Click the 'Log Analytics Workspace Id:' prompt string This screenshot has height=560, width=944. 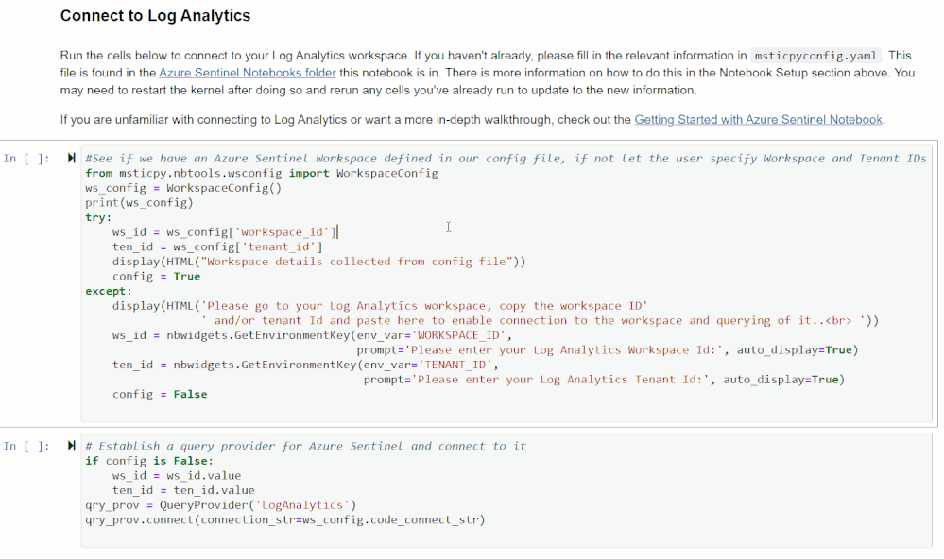click(x=563, y=350)
